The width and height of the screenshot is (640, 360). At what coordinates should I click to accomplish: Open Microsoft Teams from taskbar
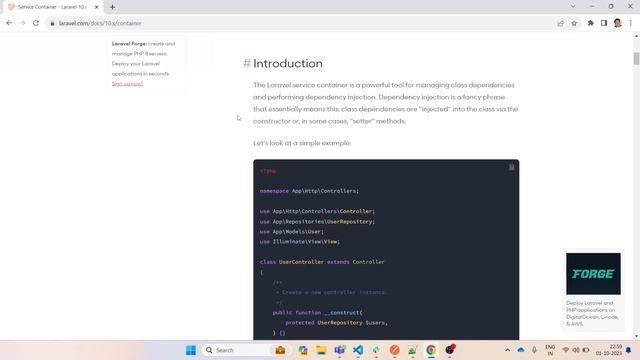click(x=340, y=350)
